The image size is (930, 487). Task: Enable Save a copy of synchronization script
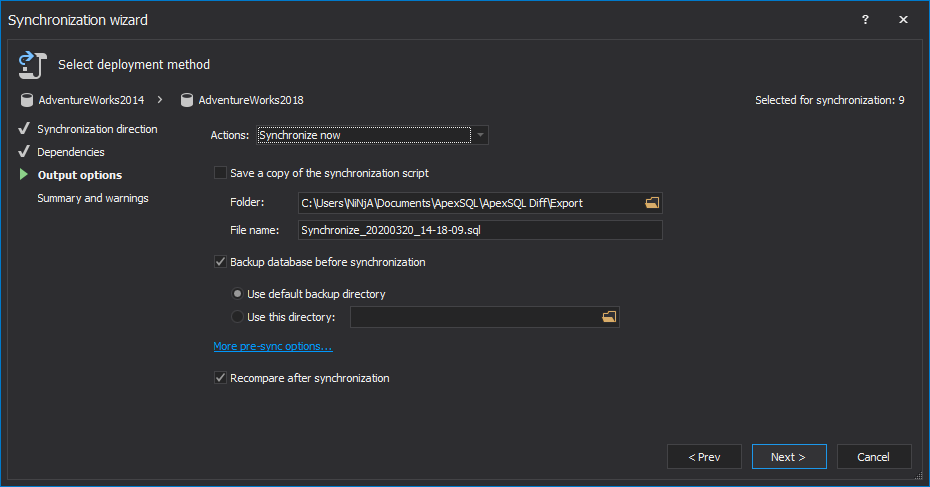220,173
